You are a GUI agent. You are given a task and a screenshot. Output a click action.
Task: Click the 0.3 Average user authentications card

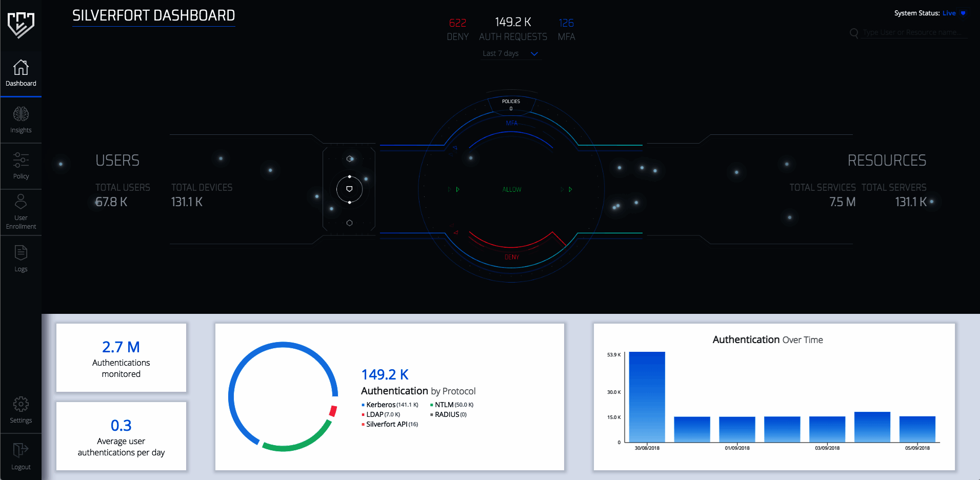[121, 436]
